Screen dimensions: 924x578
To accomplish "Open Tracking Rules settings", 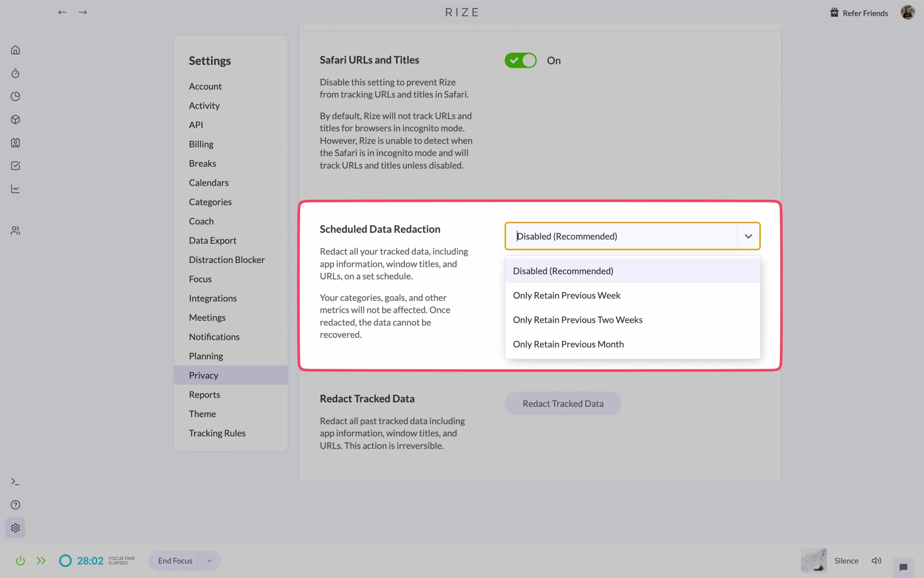I will click(x=231, y=433).
